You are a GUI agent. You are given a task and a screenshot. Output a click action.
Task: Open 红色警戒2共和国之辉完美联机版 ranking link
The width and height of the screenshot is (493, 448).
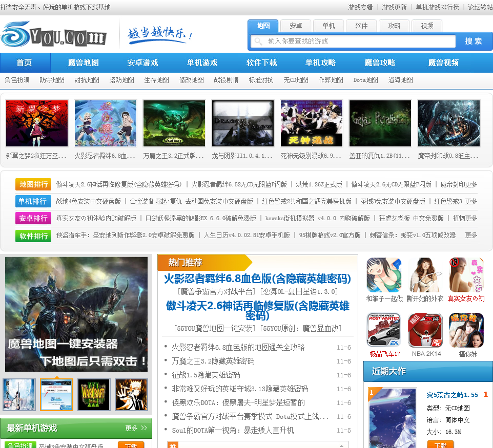[x=306, y=201]
